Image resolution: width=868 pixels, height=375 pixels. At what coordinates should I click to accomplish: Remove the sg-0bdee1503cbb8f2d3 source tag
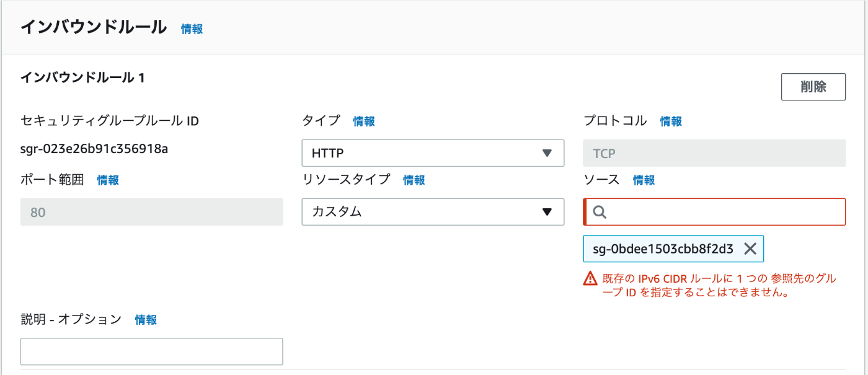(x=750, y=249)
